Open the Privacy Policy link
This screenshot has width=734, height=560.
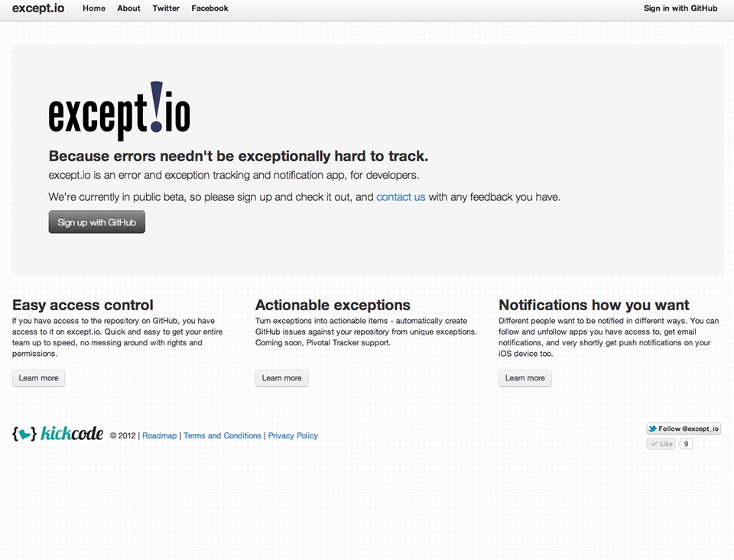(293, 435)
